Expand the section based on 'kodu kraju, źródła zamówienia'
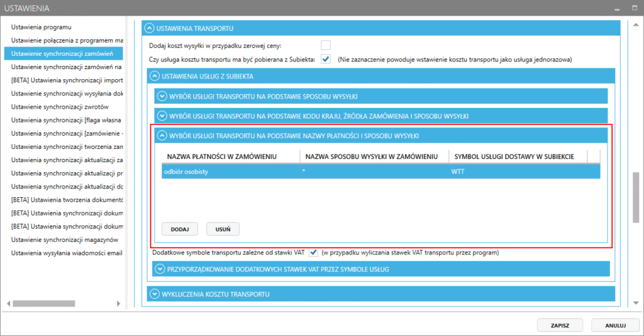This screenshot has height=336, width=644. pos(162,116)
